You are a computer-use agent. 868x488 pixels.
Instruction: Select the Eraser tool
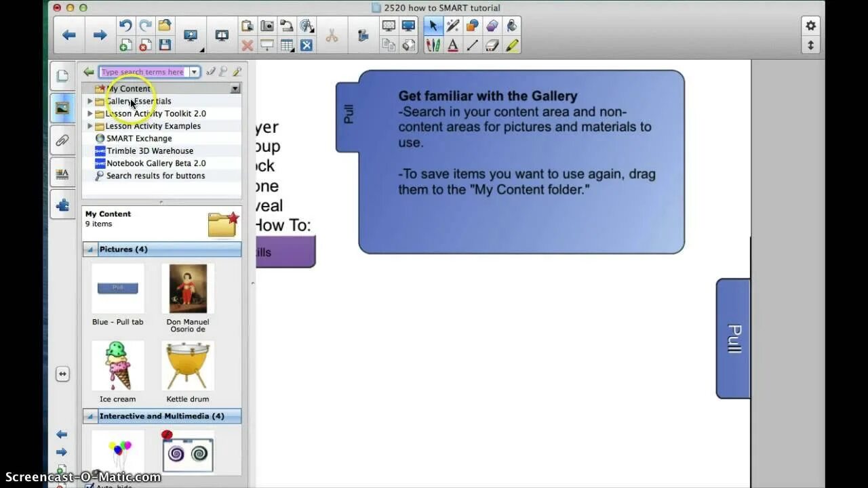click(x=492, y=45)
